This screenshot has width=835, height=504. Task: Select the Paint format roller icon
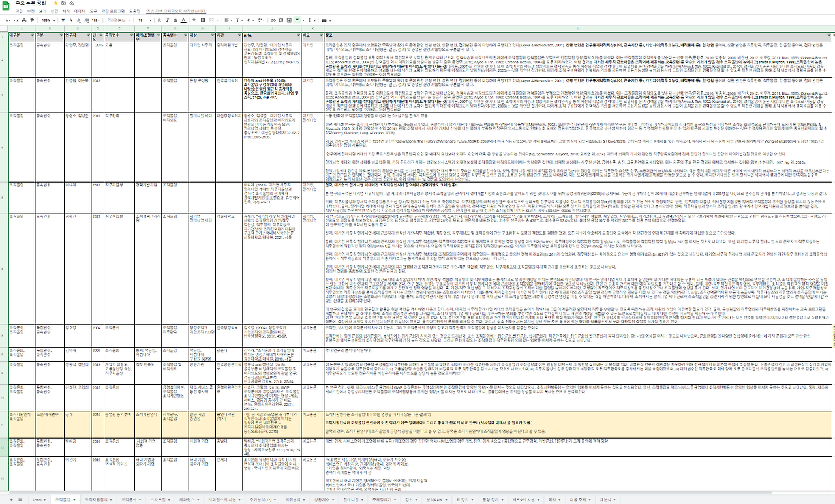33,20
